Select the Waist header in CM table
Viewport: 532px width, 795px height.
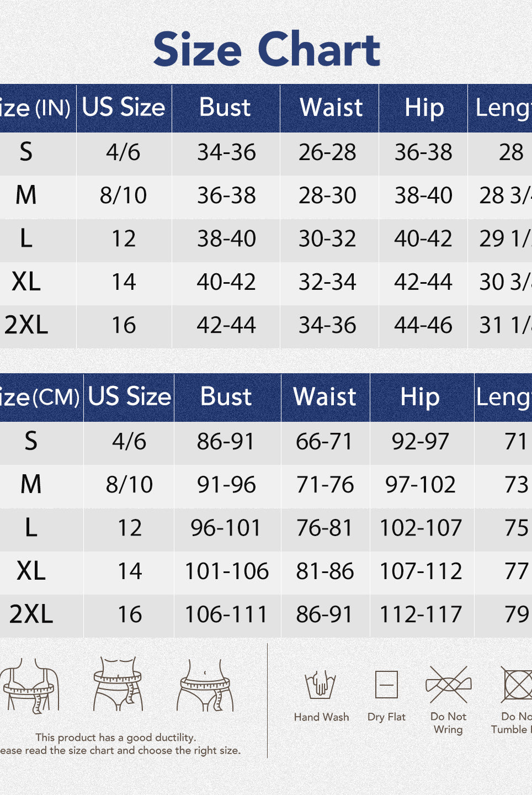click(325, 397)
